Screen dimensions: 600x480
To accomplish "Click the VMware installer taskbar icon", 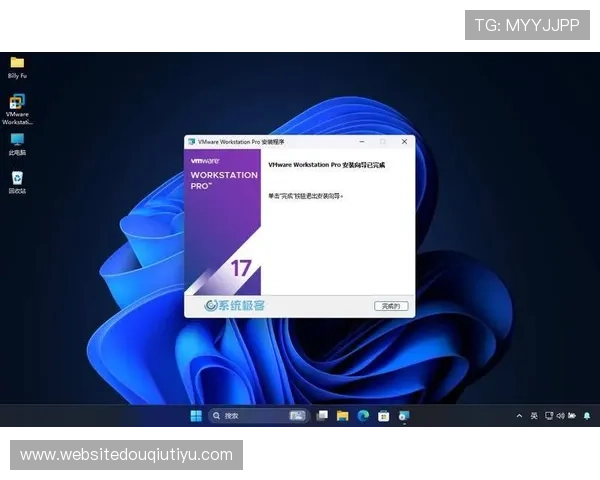I will 403,415.
